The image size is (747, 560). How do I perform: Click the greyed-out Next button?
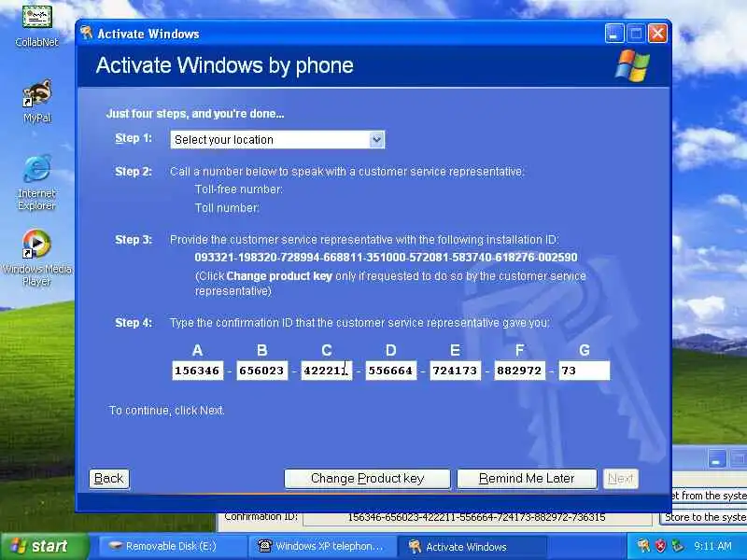tap(620, 479)
